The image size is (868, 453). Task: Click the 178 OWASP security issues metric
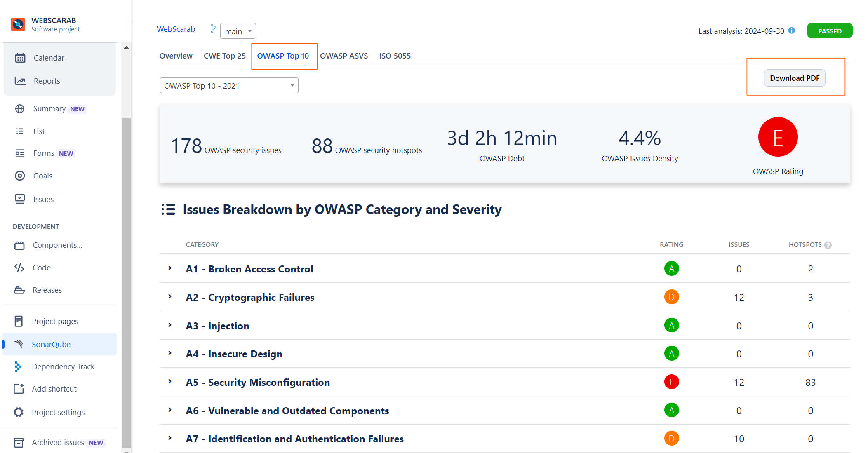(226, 146)
